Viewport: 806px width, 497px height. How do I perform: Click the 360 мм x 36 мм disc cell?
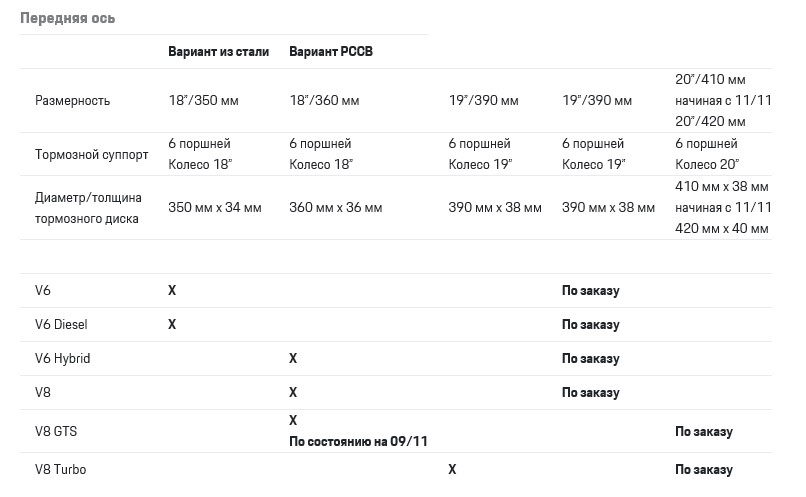[x=335, y=208]
